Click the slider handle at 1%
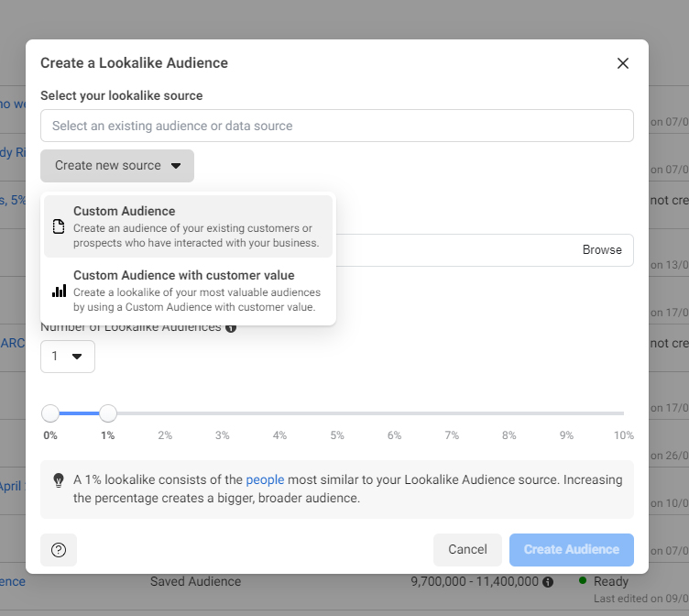 [x=108, y=413]
